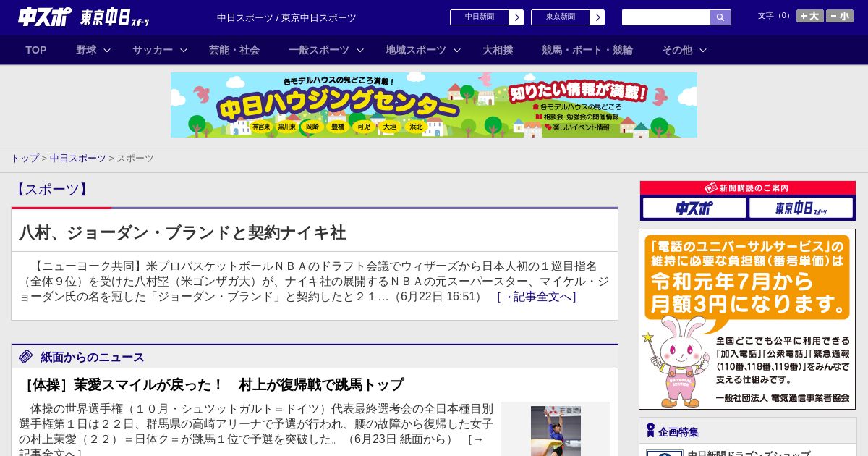Click 中日スポーツ / 東京中日スポーツ header text

(286, 17)
